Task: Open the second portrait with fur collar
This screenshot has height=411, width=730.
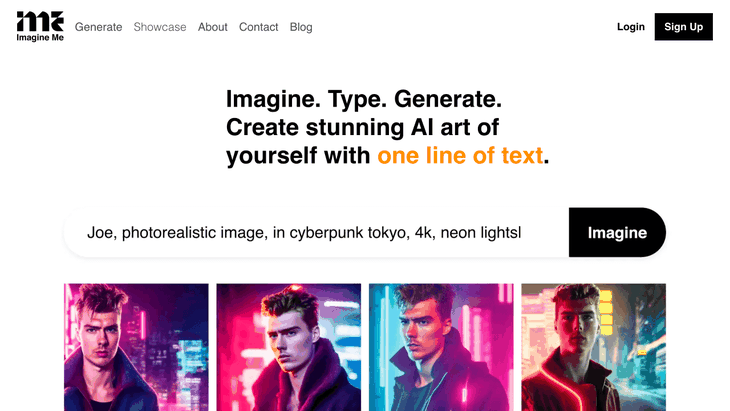Action: coord(289,347)
